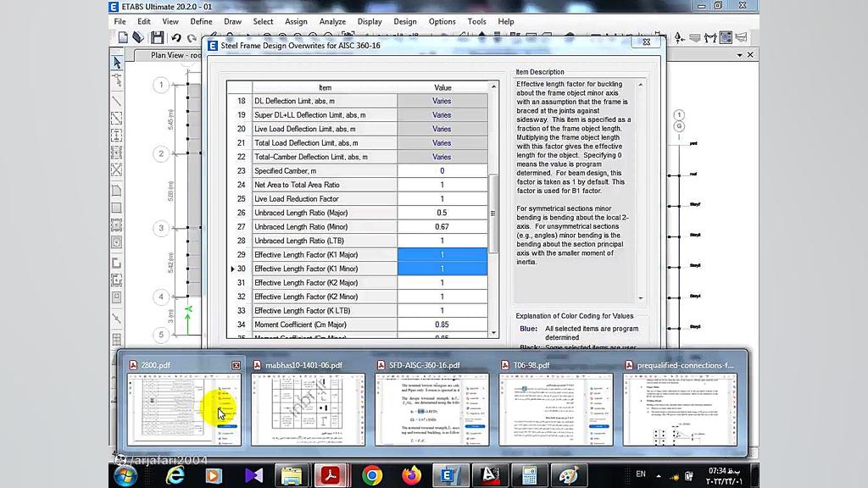Click the ETABS logo in the dialog title
Image resolution: width=868 pixels, height=488 pixels.
click(212, 46)
